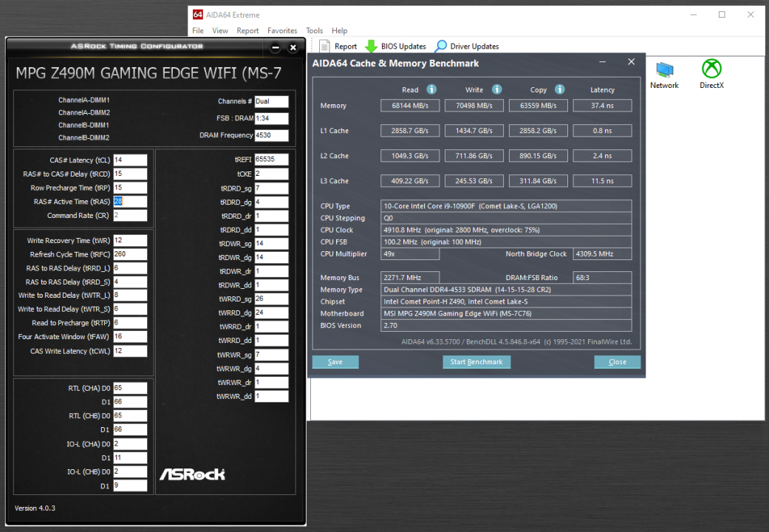Close the Cache & Memory Benchmark dialog

[x=631, y=62]
